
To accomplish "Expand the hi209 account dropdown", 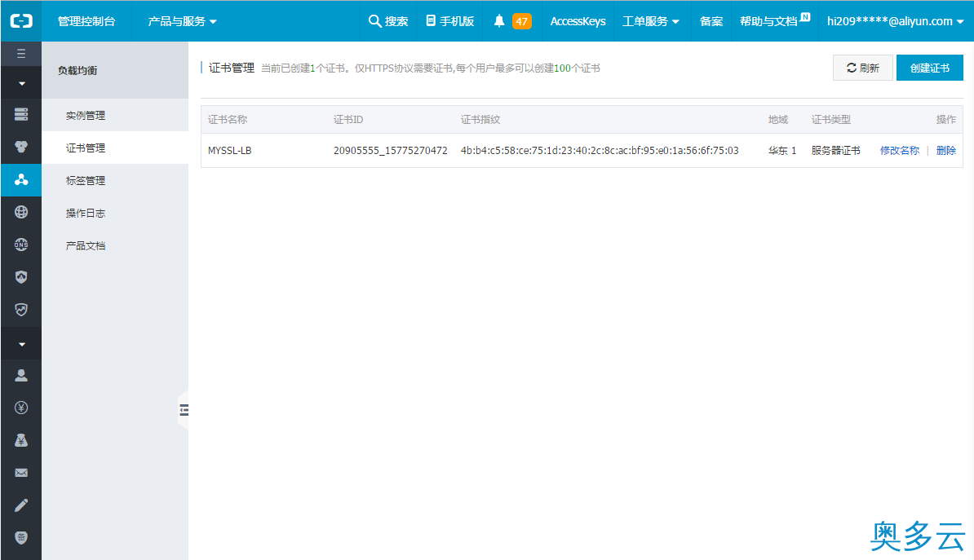I will tap(895, 21).
